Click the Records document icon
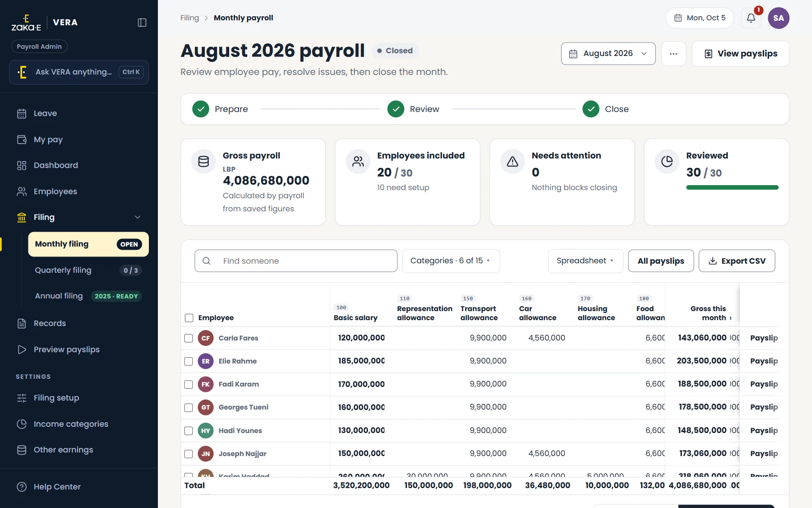 [22, 323]
